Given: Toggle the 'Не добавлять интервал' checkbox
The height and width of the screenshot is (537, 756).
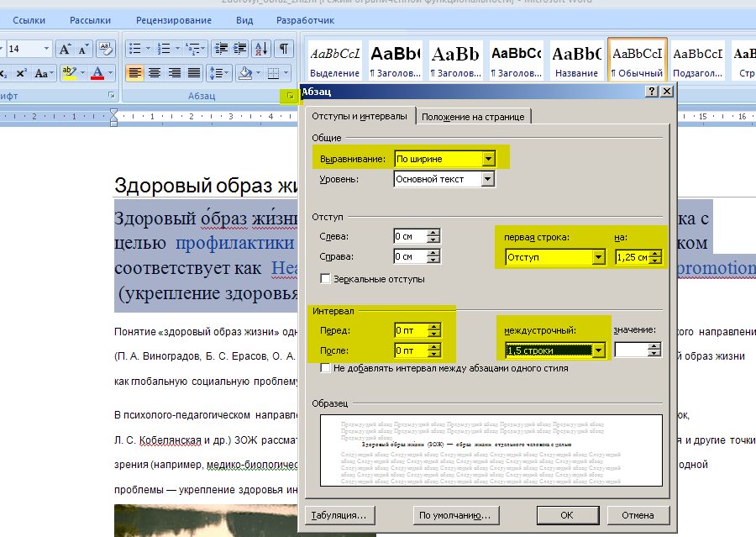Looking at the screenshot, I should tap(325, 368).
